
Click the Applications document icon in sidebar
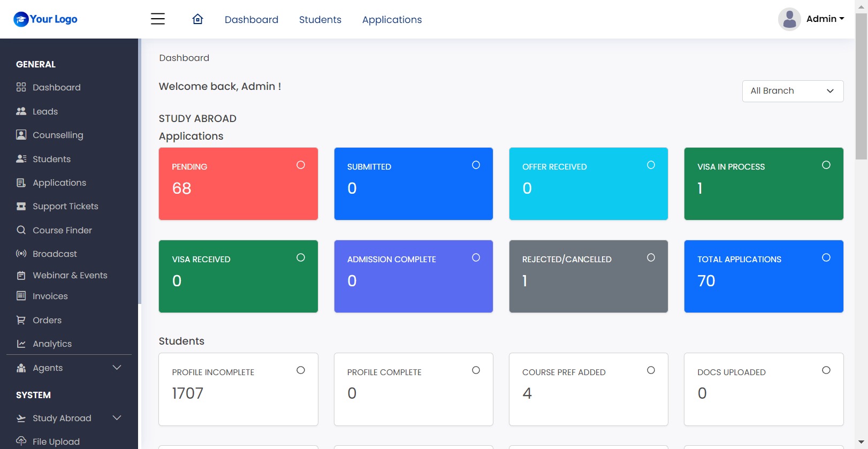pyautogui.click(x=21, y=182)
